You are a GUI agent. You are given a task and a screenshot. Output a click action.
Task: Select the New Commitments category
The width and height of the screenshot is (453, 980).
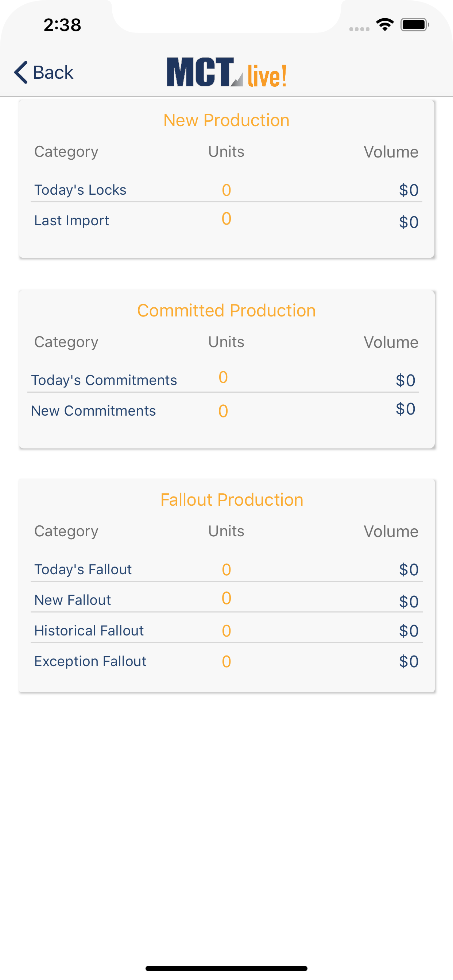pyautogui.click(x=93, y=411)
